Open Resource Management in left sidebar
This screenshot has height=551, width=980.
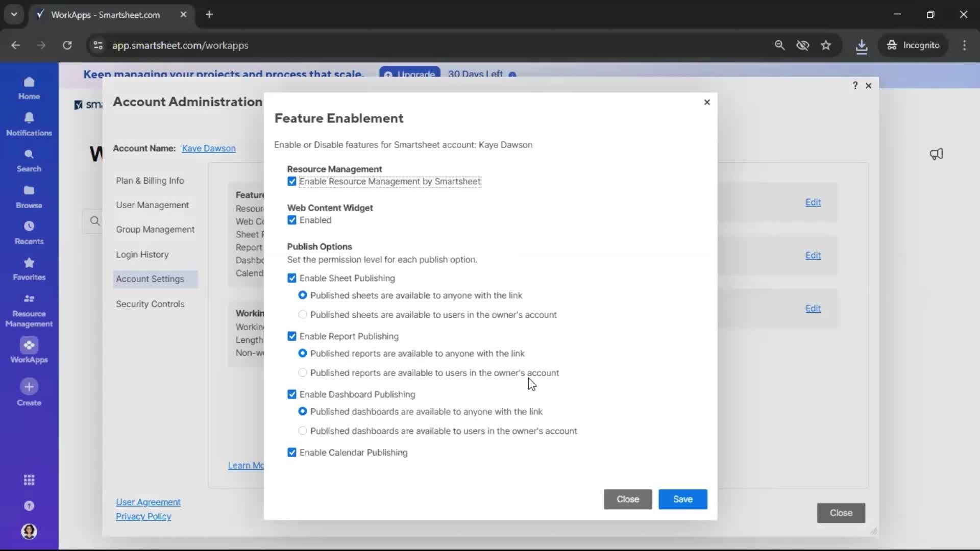[x=29, y=299]
